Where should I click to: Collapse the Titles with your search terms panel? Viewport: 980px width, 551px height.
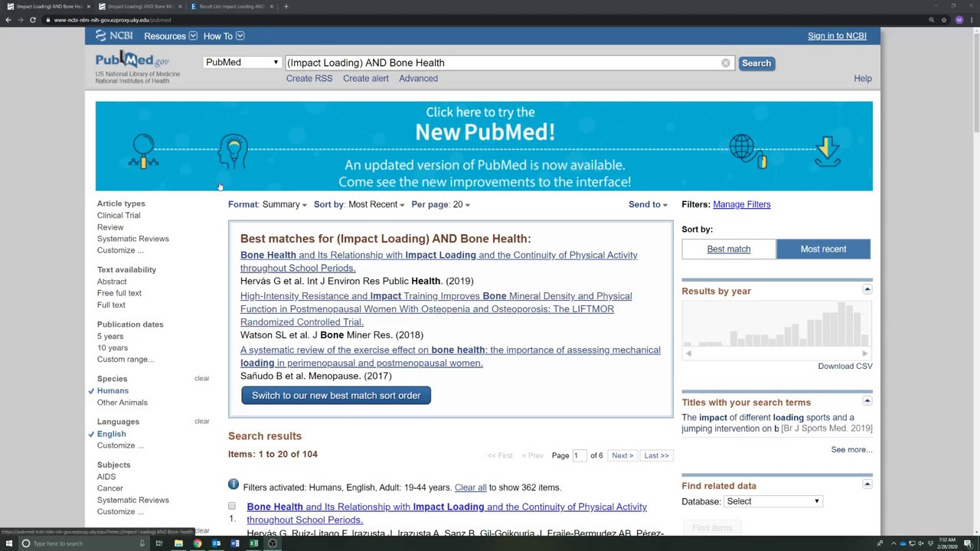867,400
